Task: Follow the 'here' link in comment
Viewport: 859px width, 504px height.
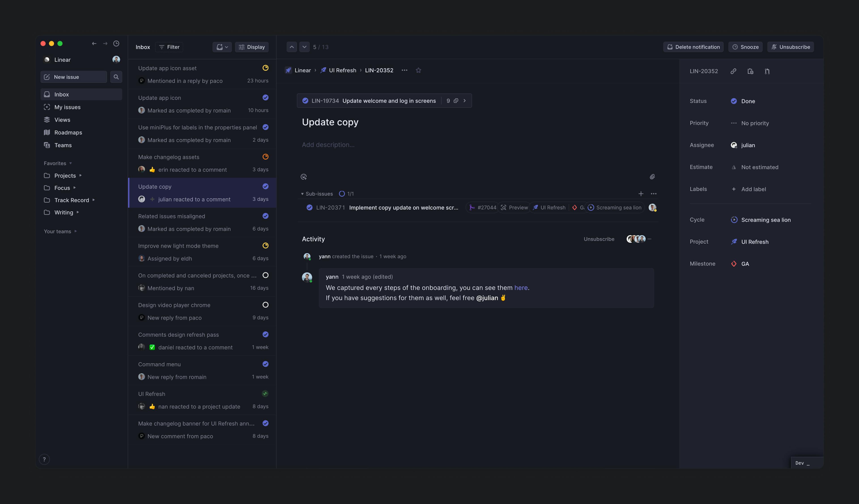Action: pos(521,288)
